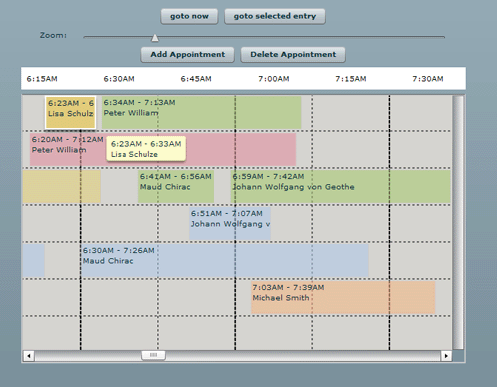
Task: Click the 6:30AM time header label
Action: click(119, 79)
